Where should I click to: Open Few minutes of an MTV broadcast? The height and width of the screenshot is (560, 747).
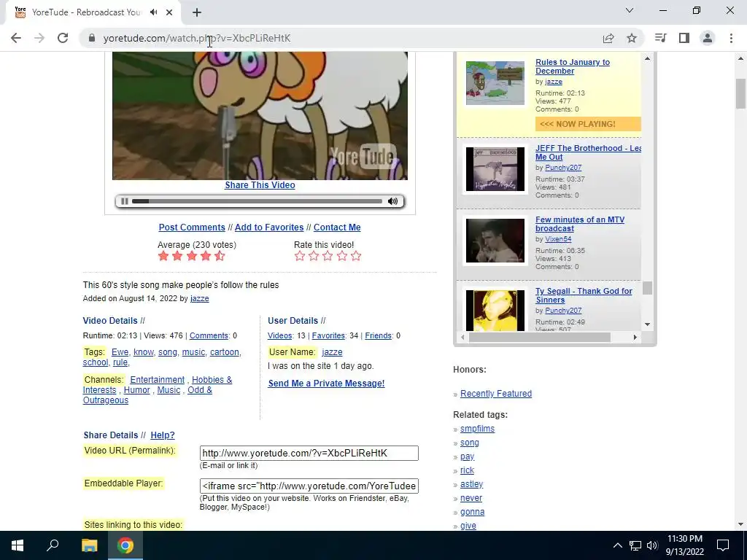point(580,225)
